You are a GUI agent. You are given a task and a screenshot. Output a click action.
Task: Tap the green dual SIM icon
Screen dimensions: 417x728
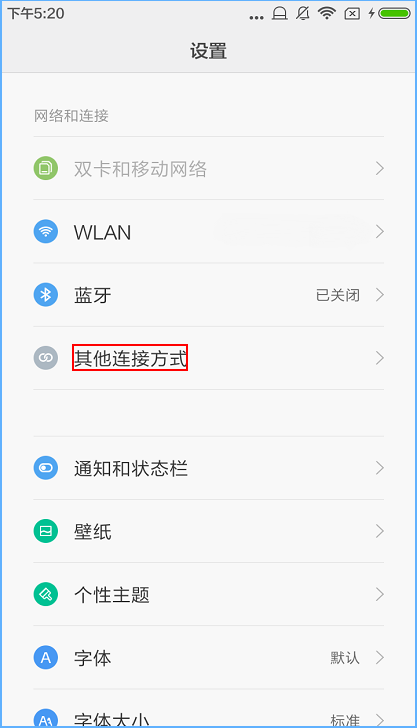click(46, 168)
